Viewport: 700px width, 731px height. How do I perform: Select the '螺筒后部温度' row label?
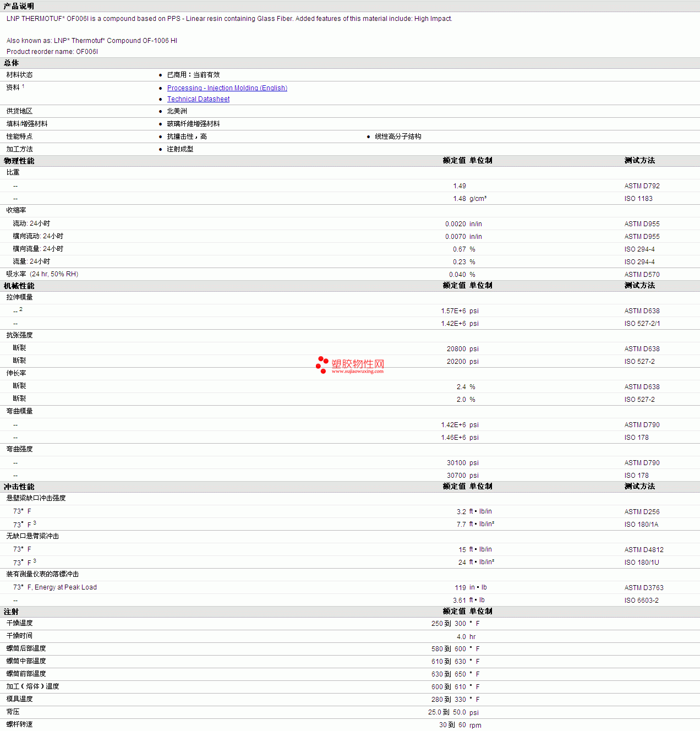coord(26,648)
